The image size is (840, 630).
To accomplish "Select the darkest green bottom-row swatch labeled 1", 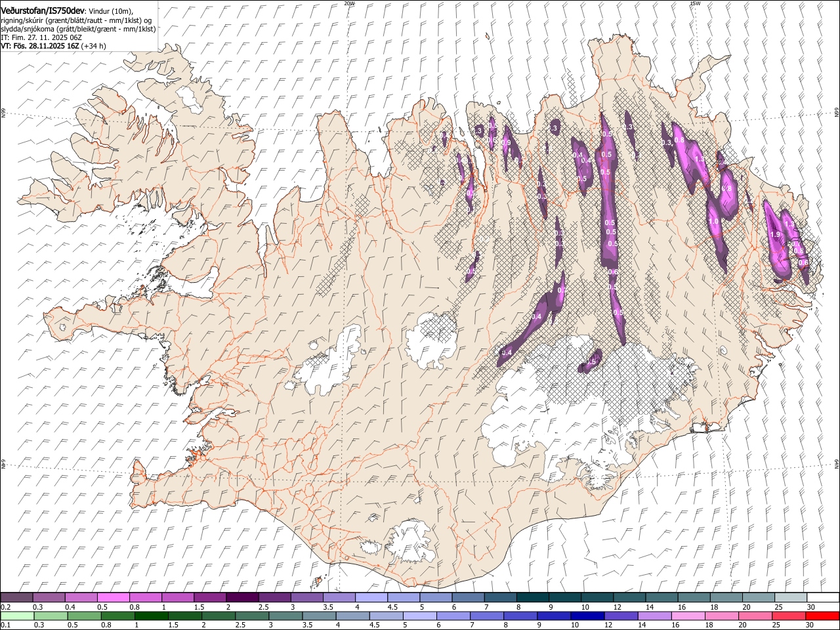I will (151, 616).
